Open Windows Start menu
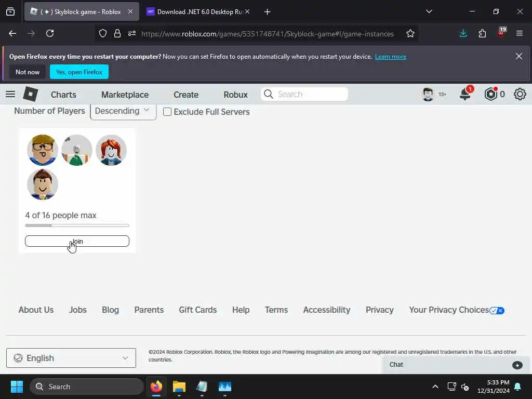 pyautogui.click(x=17, y=387)
